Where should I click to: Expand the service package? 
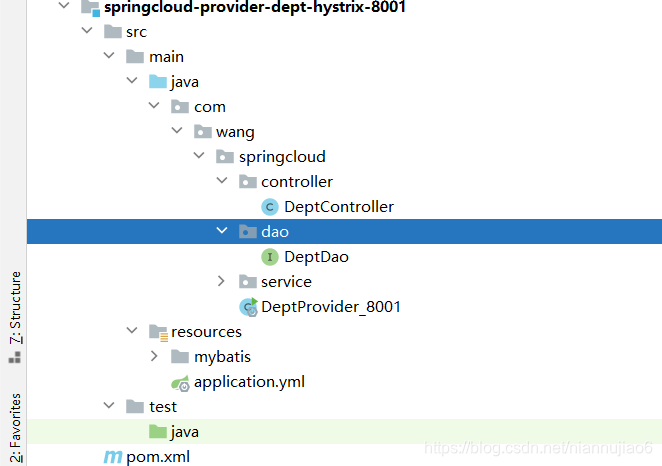[x=221, y=281]
